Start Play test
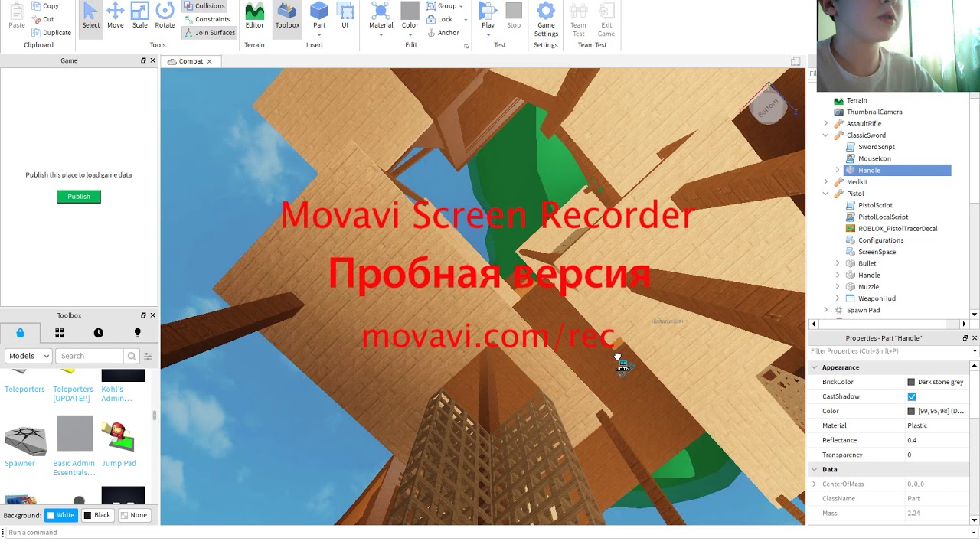This screenshot has height=551, width=980. [488, 15]
